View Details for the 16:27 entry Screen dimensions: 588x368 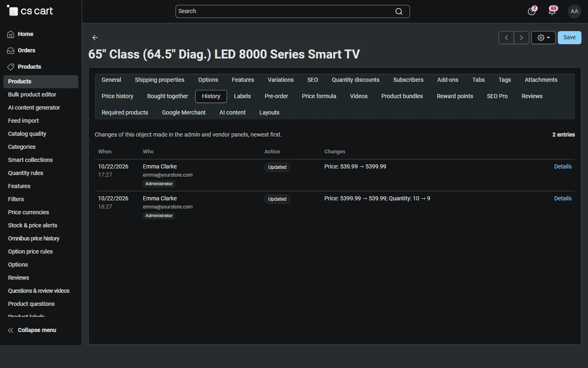click(563, 199)
